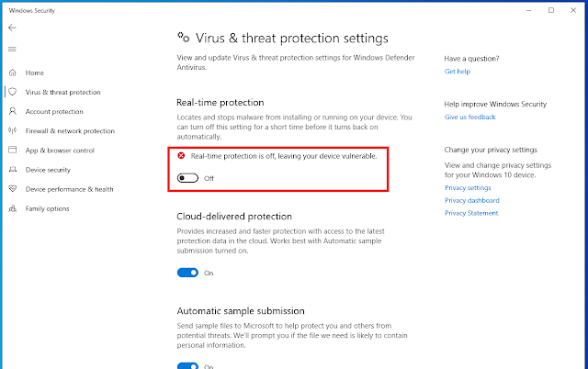Screen dimensions: 588x369
Task: Open the Privacy settings link
Action: pyautogui.click(x=468, y=187)
